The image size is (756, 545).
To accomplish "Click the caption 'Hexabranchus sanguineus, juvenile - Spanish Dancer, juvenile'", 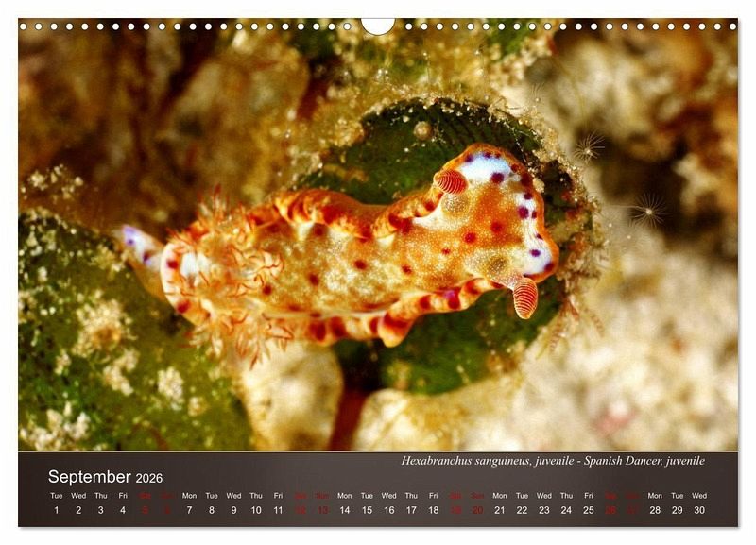I will (553, 461).
